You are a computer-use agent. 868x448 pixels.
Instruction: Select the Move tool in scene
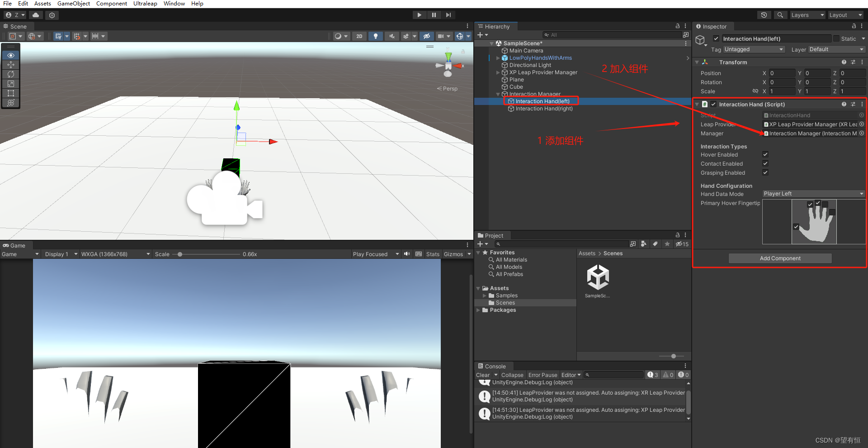click(x=11, y=65)
